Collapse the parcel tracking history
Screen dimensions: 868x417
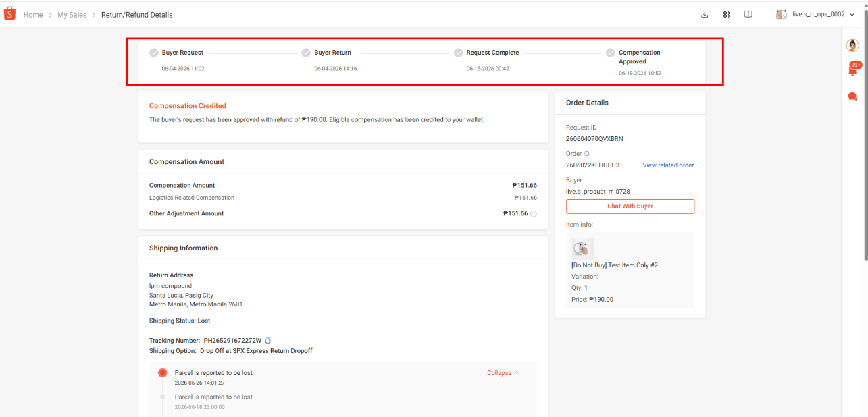(x=503, y=372)
